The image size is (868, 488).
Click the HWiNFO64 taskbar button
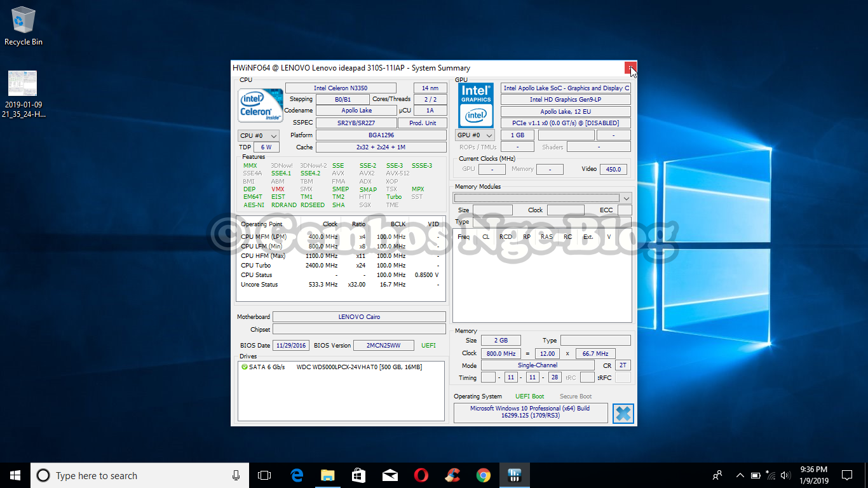(x=514, y=475)
